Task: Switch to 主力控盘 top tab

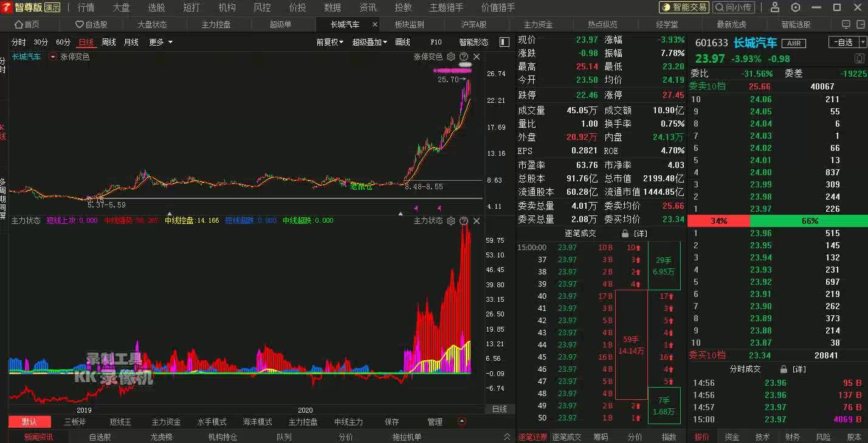Action: pyautogui.click(x=216, y=24)
